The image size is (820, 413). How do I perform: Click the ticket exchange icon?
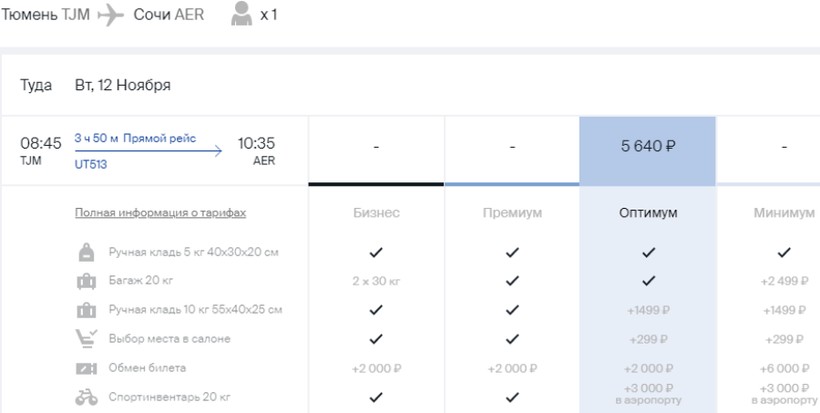[x=87, y=368]
